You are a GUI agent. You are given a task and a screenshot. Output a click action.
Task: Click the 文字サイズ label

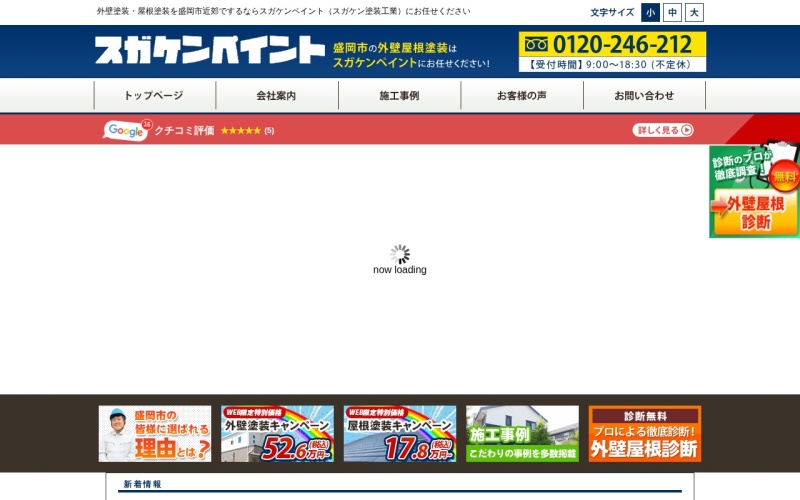(x=612, y=13)
